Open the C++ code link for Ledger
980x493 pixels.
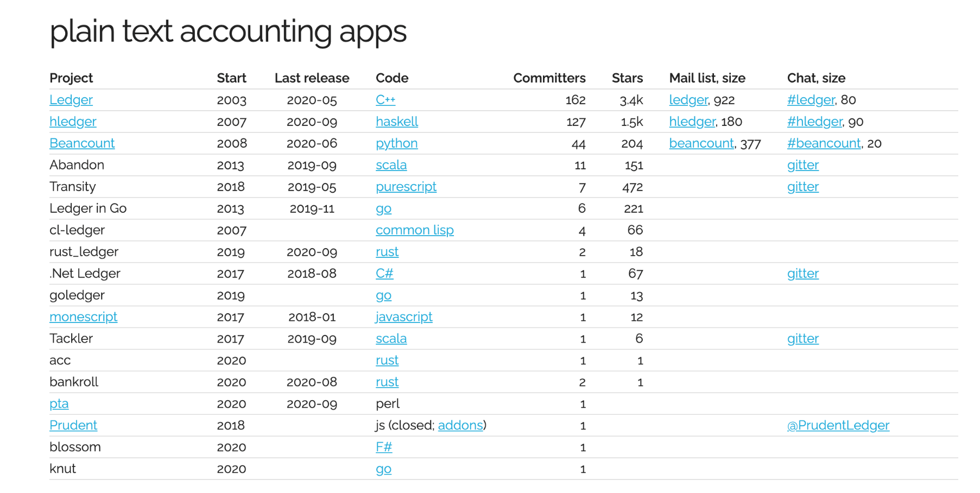pyautogui.click(x=385, y=100)
